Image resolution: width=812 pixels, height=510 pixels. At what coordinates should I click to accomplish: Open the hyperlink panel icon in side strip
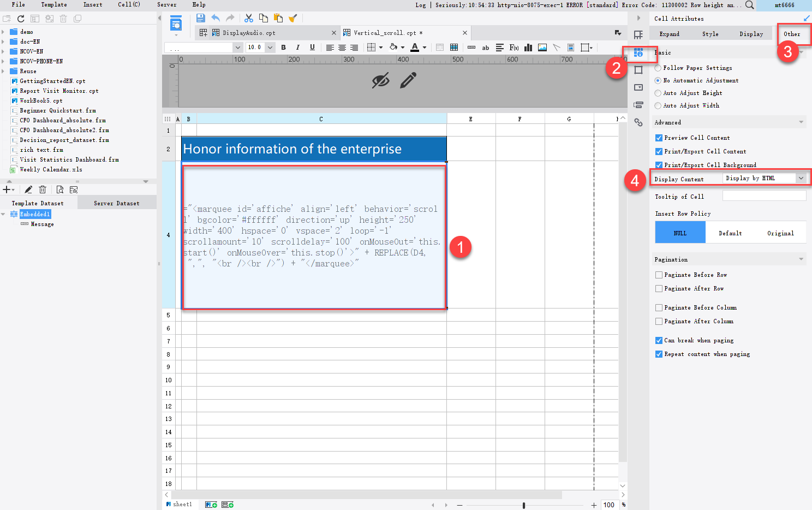638,122
